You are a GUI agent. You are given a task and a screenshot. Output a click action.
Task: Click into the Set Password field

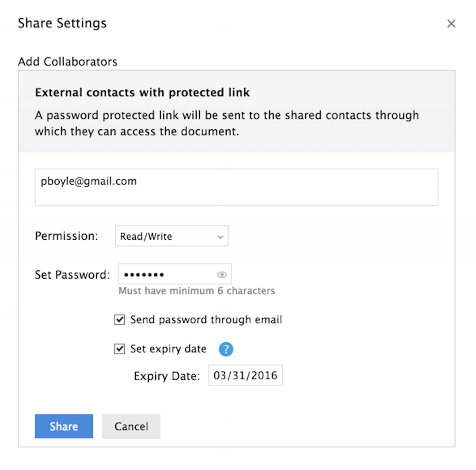[167, 275]
